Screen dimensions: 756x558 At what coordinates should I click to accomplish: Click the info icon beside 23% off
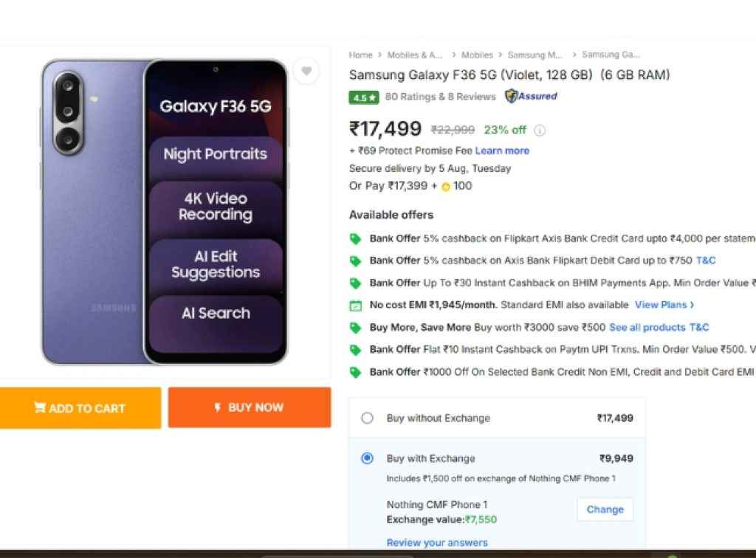(540, 130)
